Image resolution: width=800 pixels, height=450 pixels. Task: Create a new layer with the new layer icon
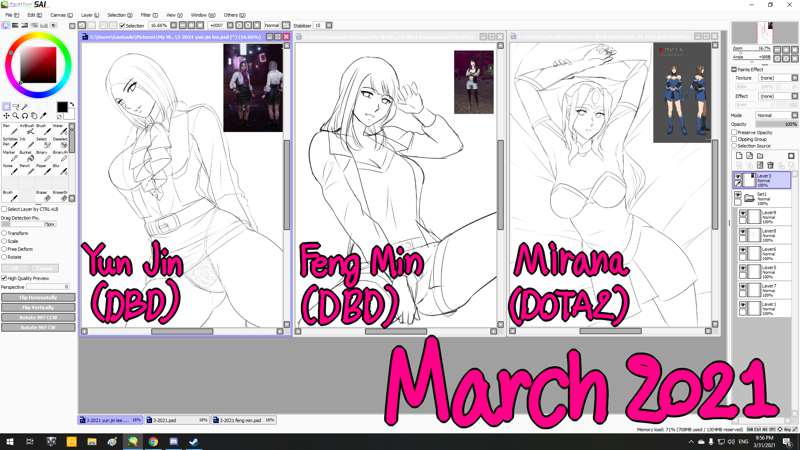point(737,156)
